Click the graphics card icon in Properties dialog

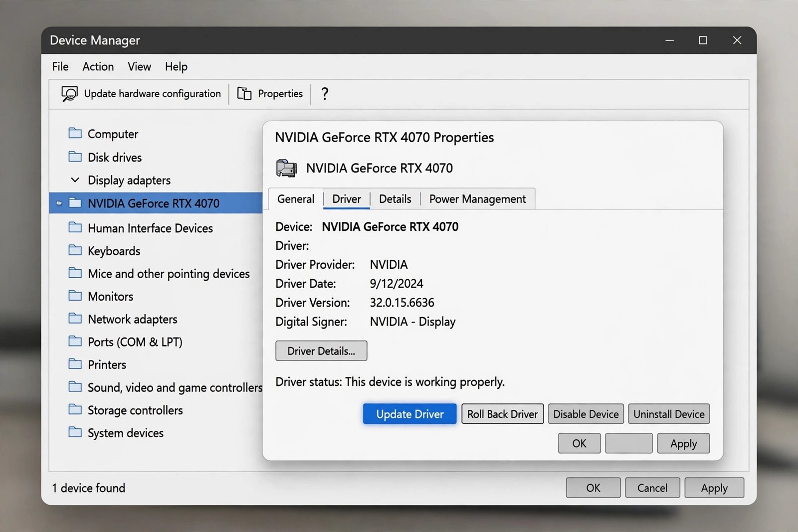(287, 168)
